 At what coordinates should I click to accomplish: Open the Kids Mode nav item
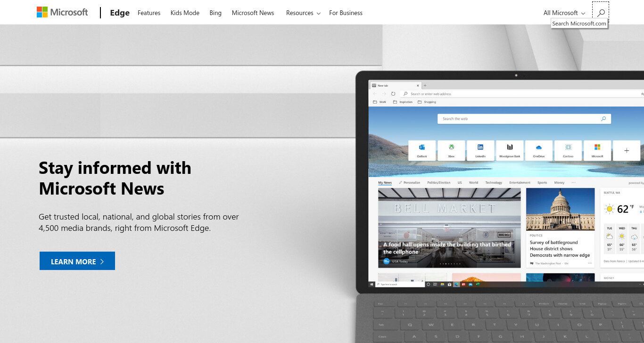[185, 13]
